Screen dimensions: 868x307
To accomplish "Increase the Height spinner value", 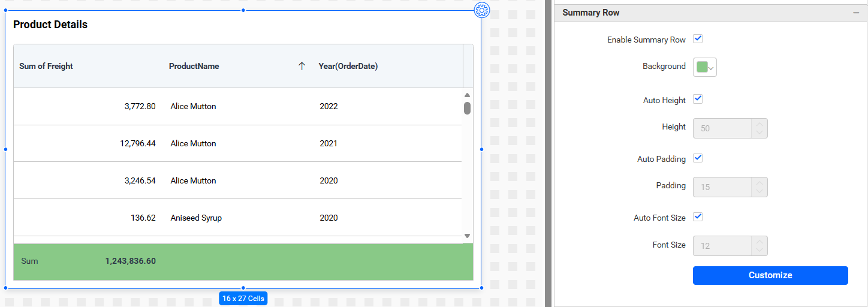I will pyautogui.click(x=759, y=124).
